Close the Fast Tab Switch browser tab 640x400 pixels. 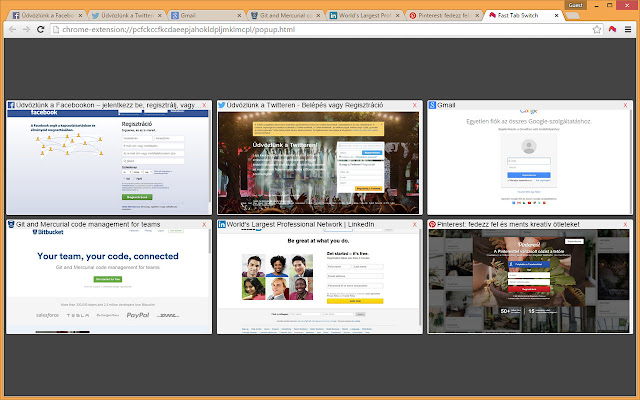pos(556,16)
